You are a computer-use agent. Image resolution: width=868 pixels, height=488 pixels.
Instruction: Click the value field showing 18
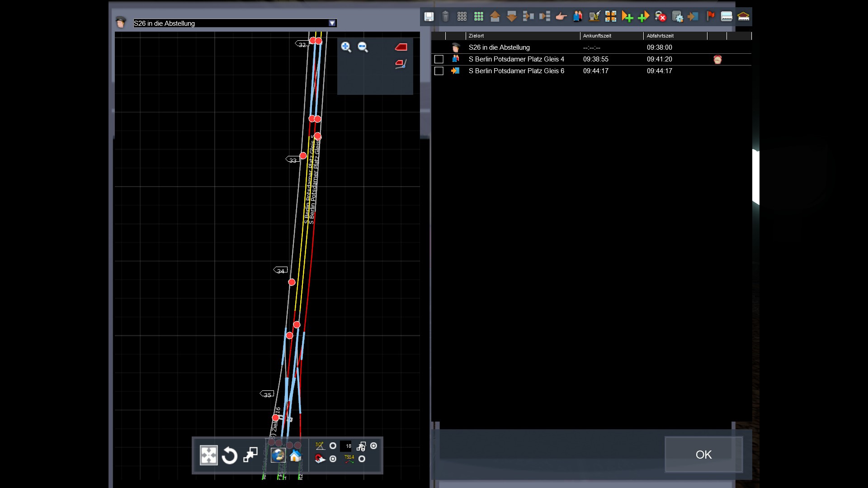tap(346, 446)
